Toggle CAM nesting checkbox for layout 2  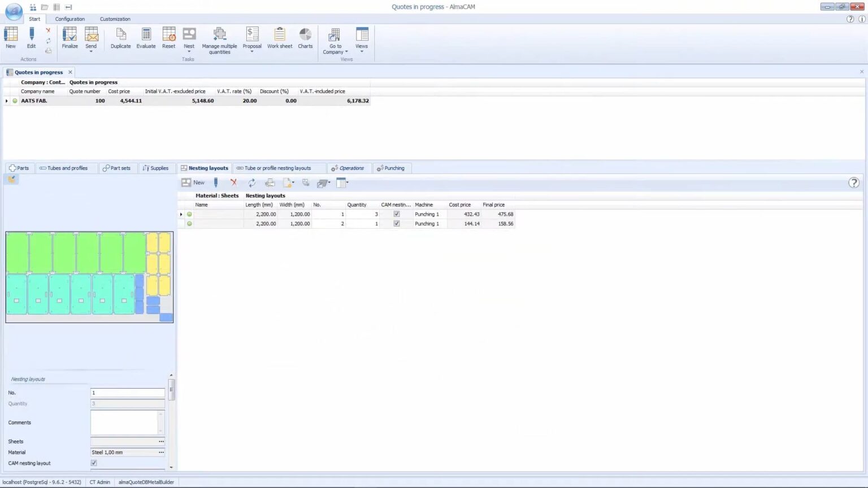(x=396, y=224)
